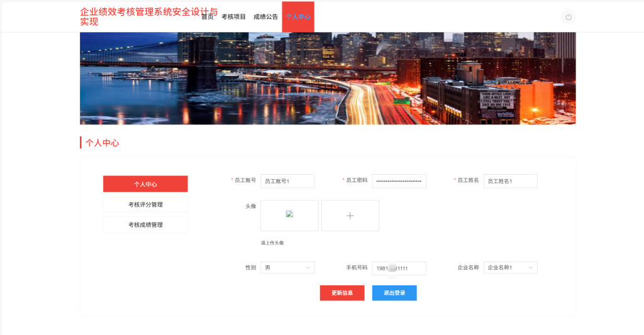The width and height of the screenshot is (644, 335).
Task: Click the 个人中心 section heading
Action: (103, 143)
